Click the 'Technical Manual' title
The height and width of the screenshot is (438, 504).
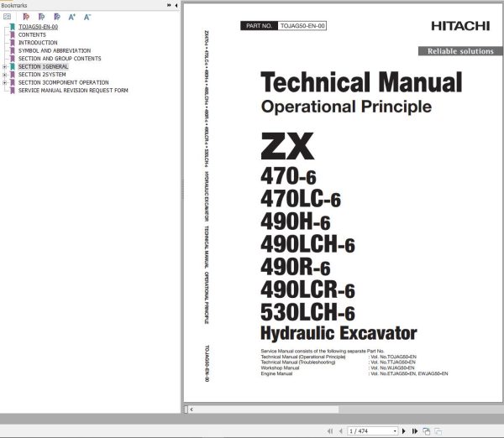(361, 82)
